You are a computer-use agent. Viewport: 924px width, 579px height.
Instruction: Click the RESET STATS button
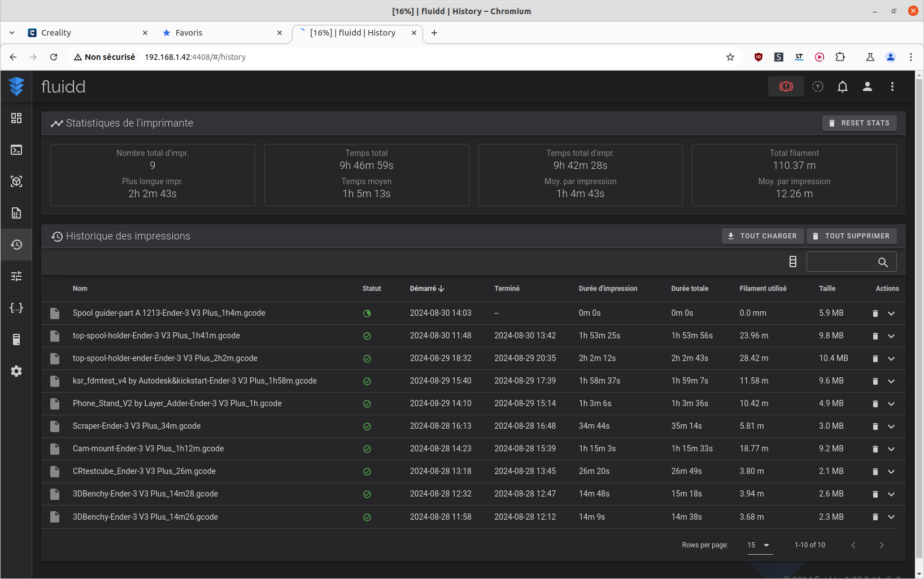pyautogui.click(x=859, y=123)
